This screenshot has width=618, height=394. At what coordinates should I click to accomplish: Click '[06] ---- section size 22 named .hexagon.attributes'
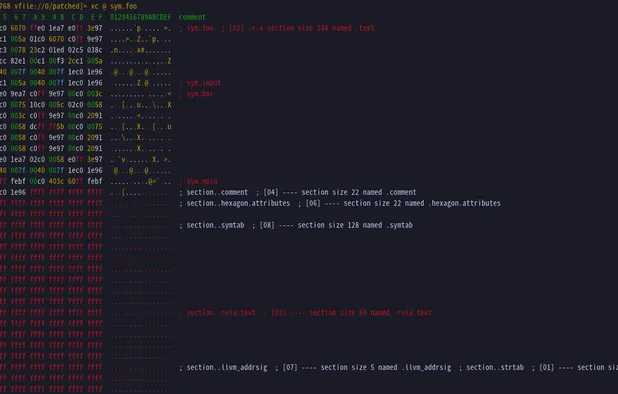coord(403,203)
